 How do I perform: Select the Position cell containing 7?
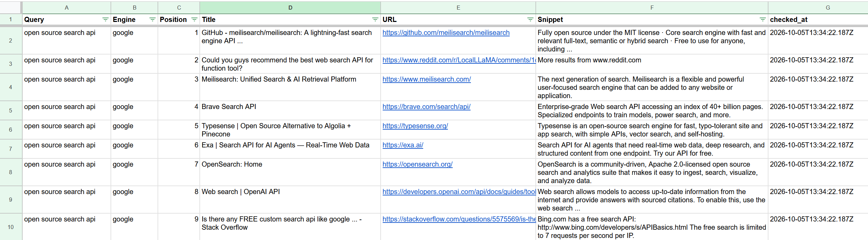click(x=179, y=172)
